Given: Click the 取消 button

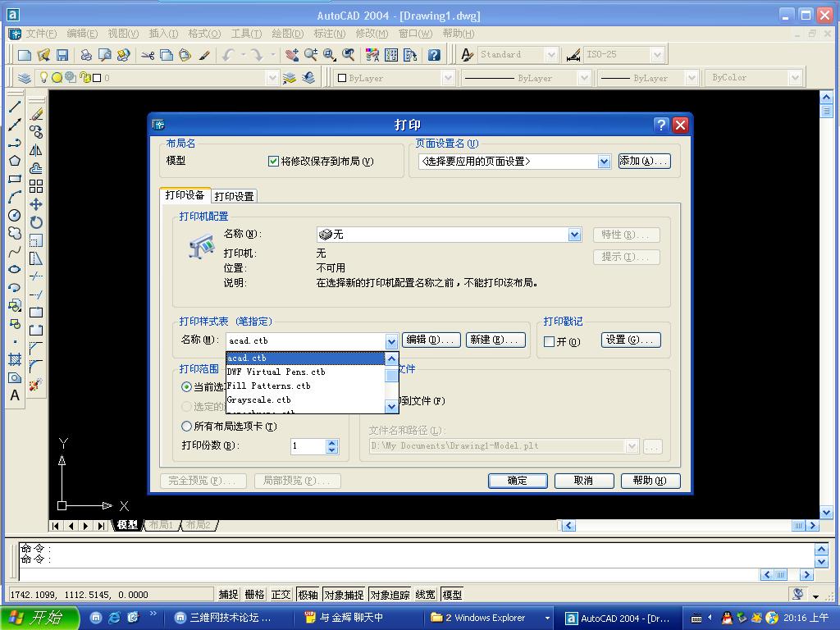Looking at the screenshot, I should tap(583, 481).
